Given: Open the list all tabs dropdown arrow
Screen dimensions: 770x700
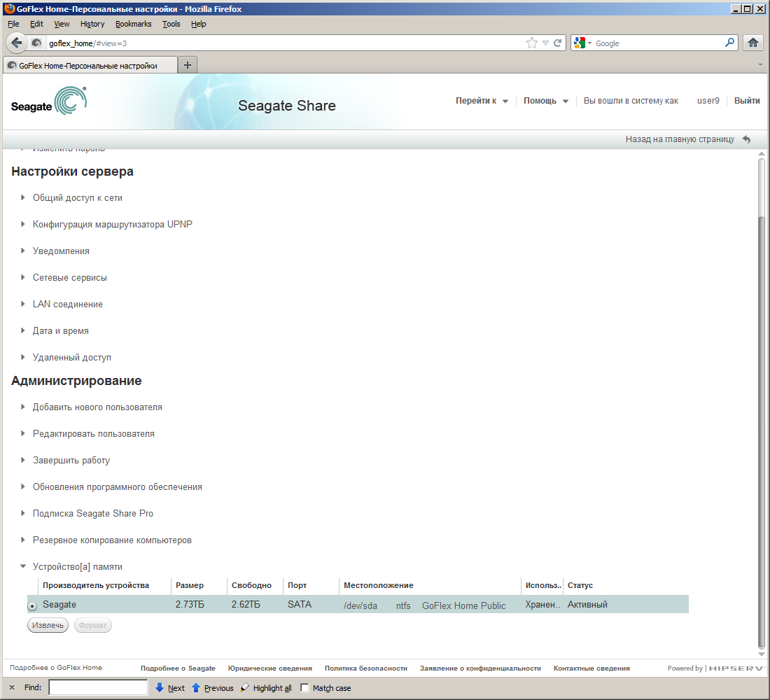Looking at the screenshot, I should (760, 65).
